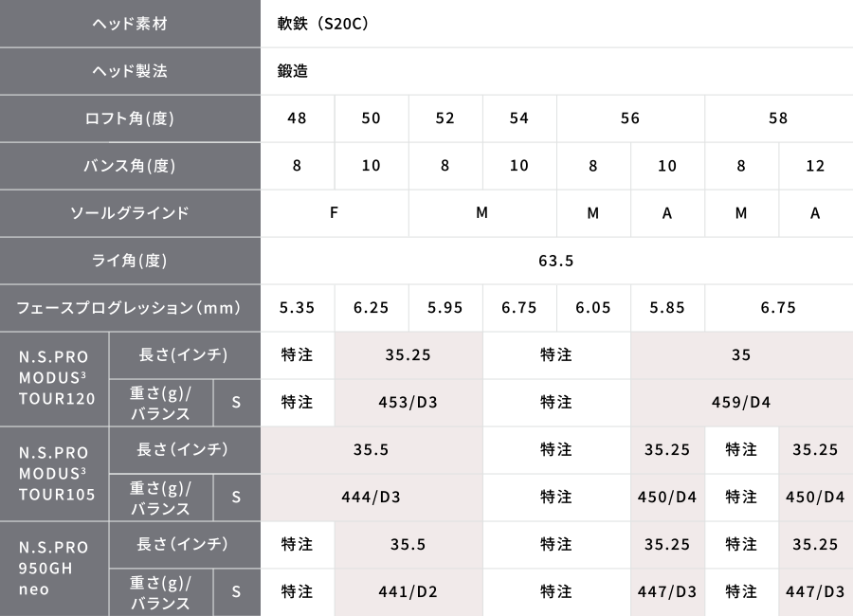The height and width of the screenshot is (616, 853).
Task: Click the loft angle 56 cell
Action: (630, 118)
